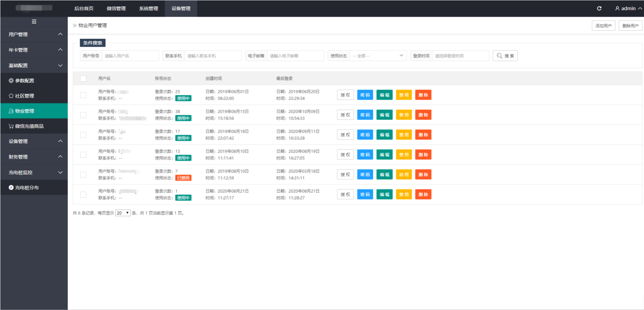Click 密码 for the row with 25 logins

[x=365, y=95]
